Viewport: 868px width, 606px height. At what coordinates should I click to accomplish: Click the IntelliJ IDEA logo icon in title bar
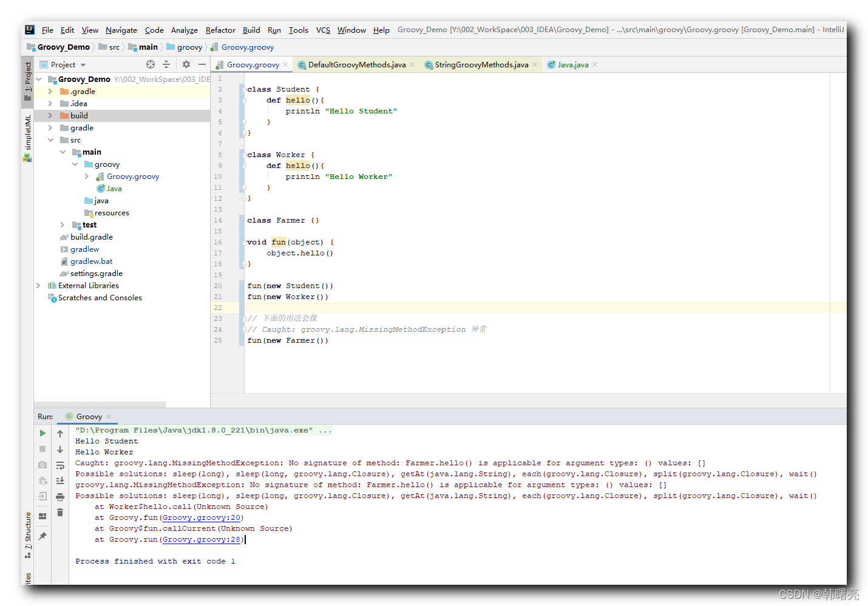tap(30, 30)
